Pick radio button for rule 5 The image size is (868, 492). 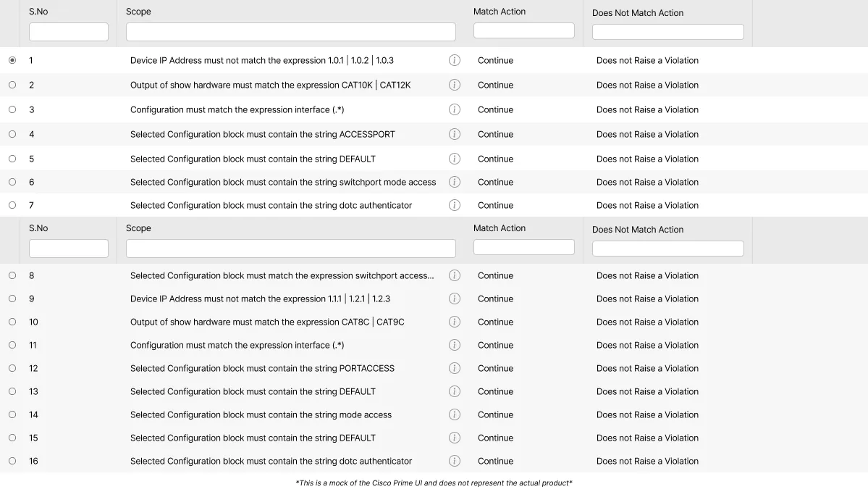pyautogui.click(x=12, y=159)
